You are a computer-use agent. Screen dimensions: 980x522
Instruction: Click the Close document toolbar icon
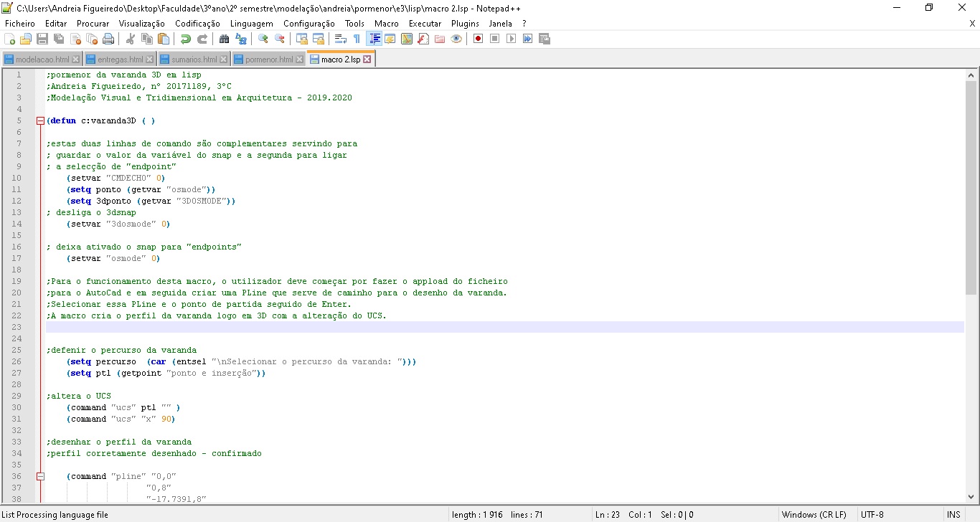pos(75,39)
